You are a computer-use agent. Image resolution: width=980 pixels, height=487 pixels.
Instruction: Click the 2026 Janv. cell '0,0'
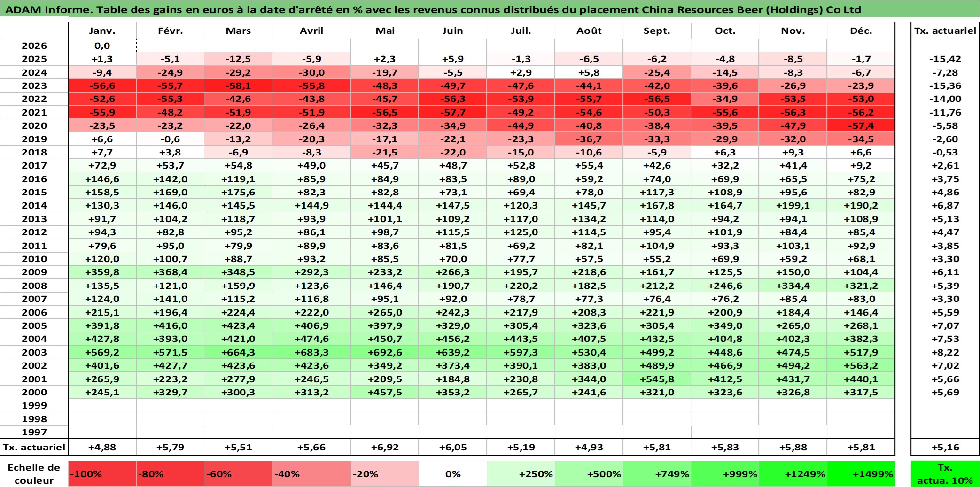point(102,46)
